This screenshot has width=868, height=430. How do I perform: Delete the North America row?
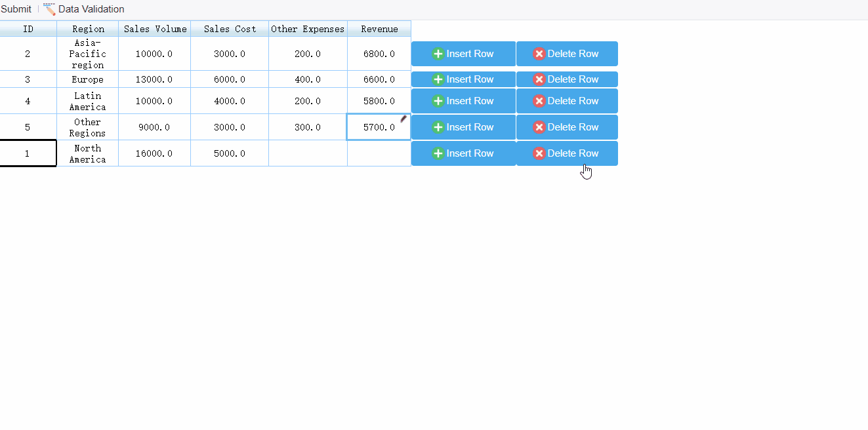567,153
